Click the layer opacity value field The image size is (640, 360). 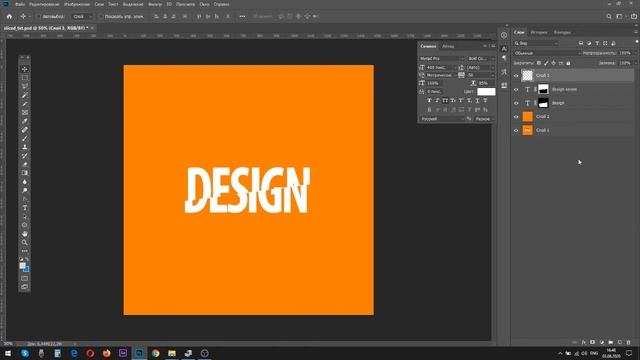(x=625, y=53)
